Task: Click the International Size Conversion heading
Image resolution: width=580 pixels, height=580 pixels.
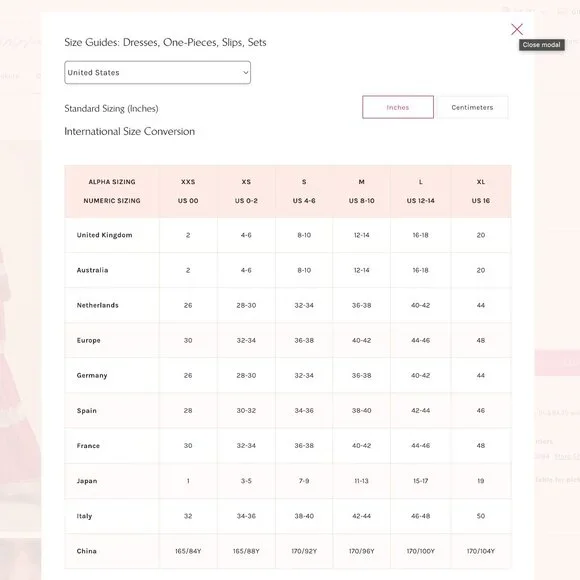Action: [129, 131]
